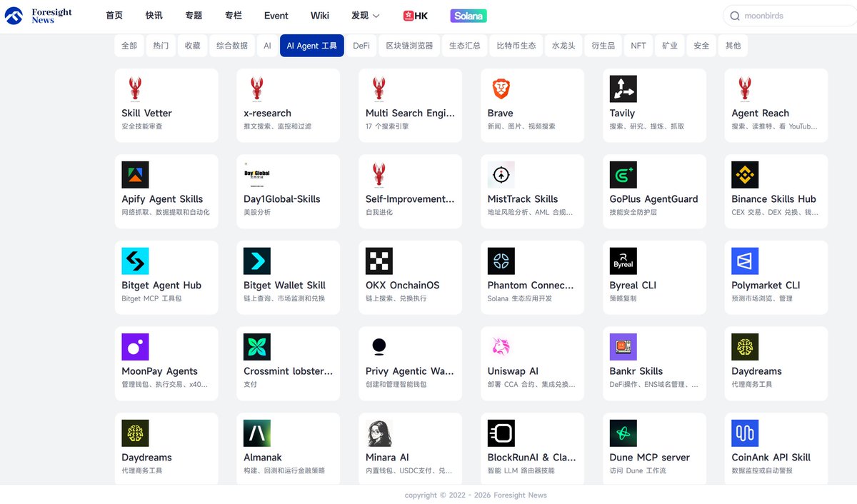Image resolution: width=857 pixels, height=504 pixels.
Task: Click the GoPlus AgentGuard green icon
Action: 623,175
